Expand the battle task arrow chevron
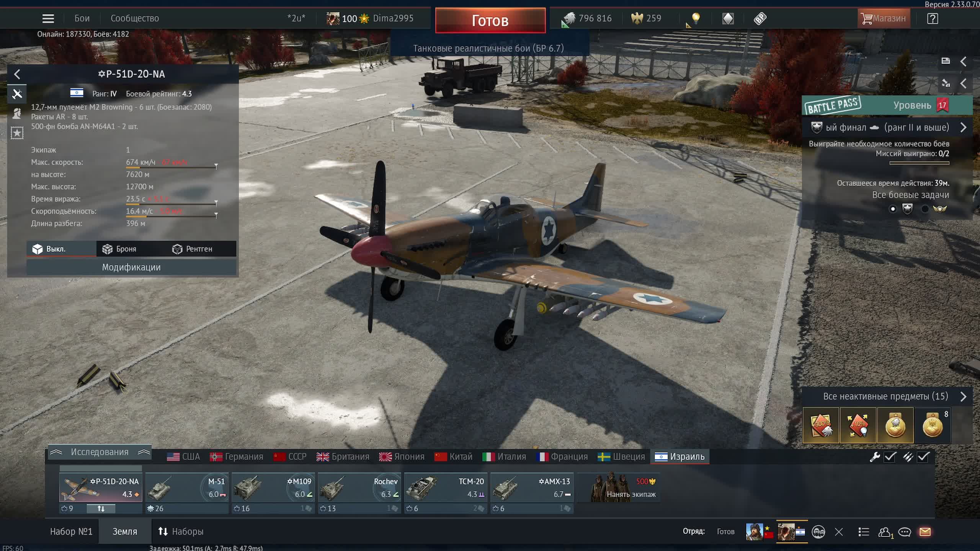 963,127
